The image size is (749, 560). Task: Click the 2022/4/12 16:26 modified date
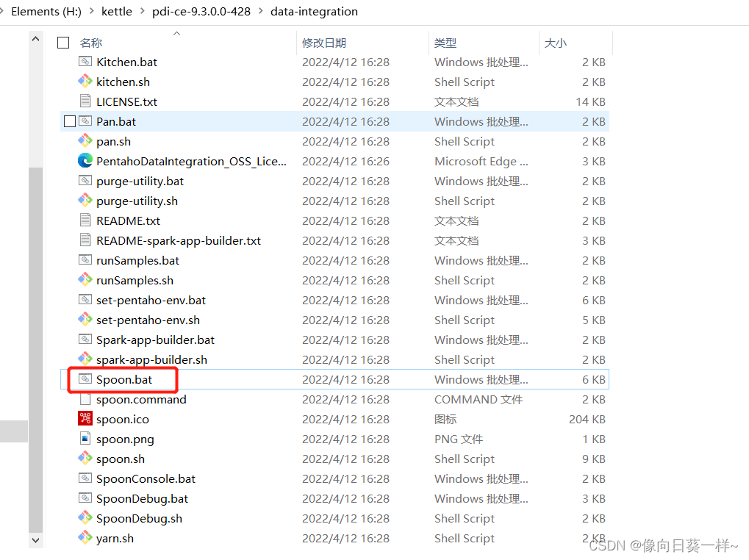[x=346, y=162]
